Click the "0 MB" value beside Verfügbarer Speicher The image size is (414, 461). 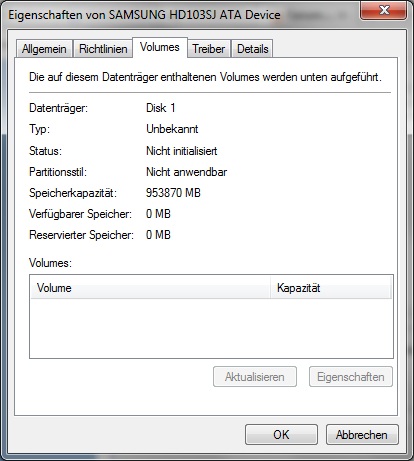[158, 214]
